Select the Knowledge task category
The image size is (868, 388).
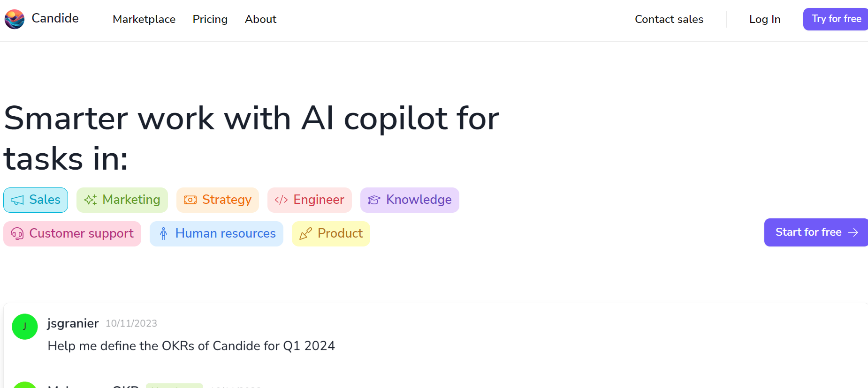click(x=409, y=200)
